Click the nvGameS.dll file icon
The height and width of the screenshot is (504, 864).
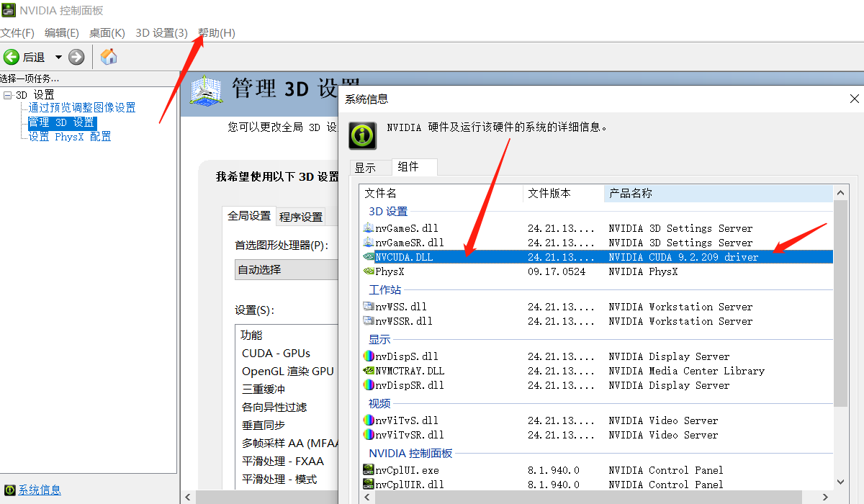pyautogui.click(x=369, y=228)
